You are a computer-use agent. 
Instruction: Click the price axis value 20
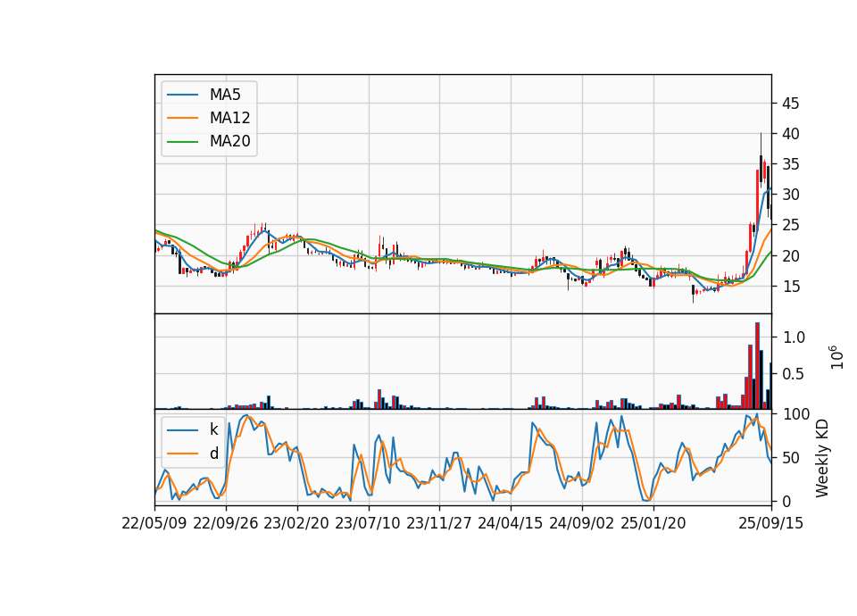[791, 256]
